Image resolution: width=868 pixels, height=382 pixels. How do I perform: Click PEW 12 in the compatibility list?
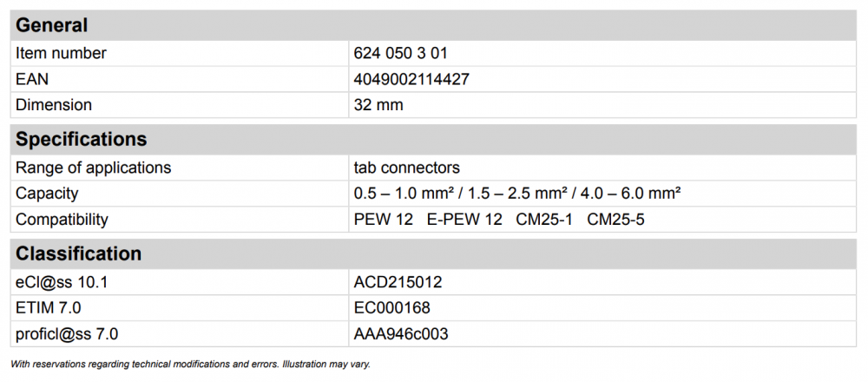pyautogui.click(x=383, y=220)
